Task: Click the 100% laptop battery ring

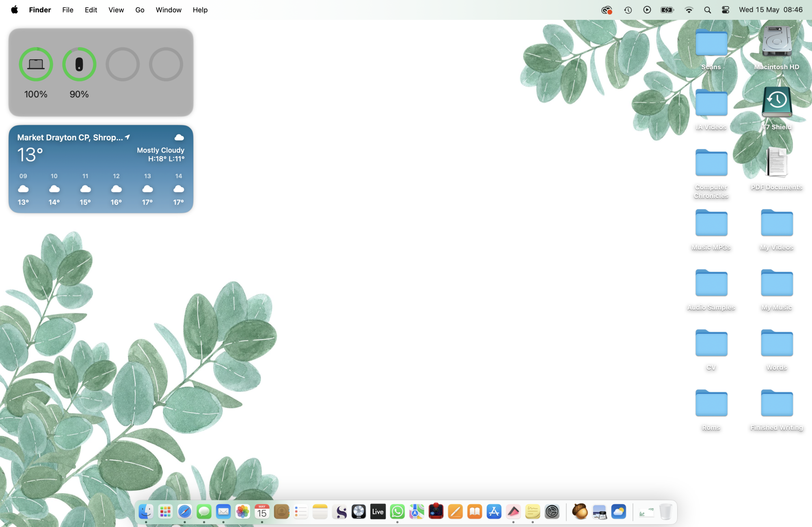Action: pyautogui.click(x=36, y=64)
